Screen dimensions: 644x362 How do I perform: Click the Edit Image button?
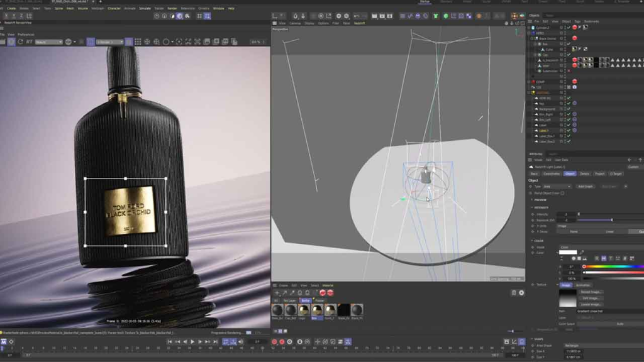(591, 298)
